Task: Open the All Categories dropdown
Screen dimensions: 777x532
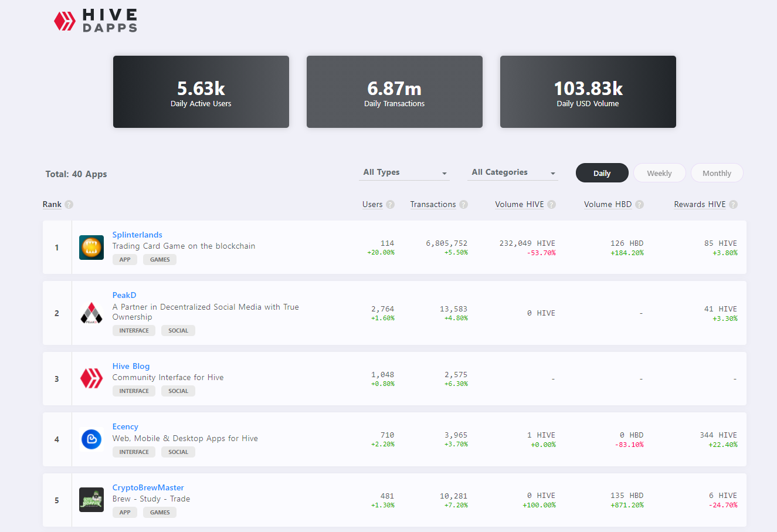Action: click(x=513, y=172)
